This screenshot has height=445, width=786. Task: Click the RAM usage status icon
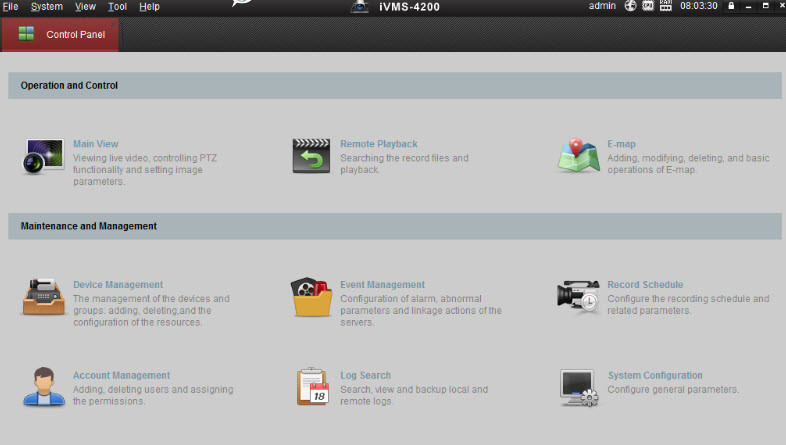coord(666,6)
